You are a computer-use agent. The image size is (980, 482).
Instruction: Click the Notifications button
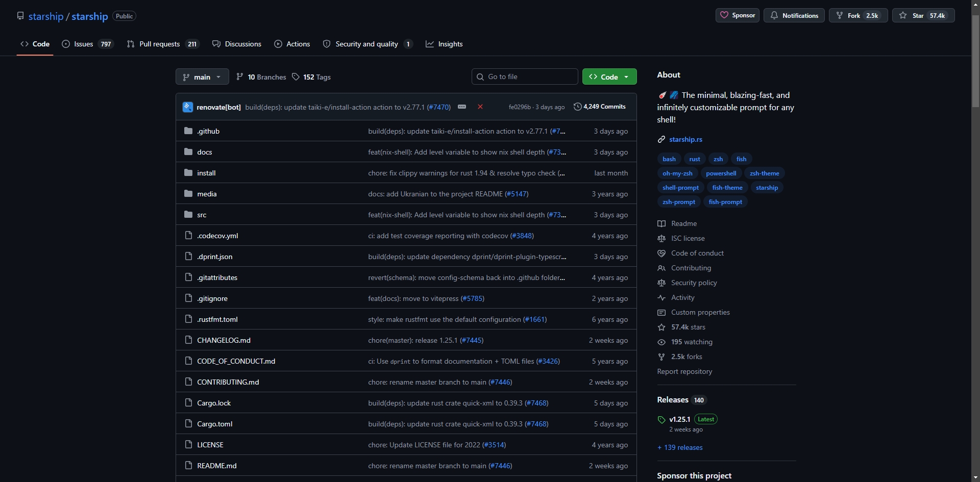pyautogui.click(x=794, y=15)
